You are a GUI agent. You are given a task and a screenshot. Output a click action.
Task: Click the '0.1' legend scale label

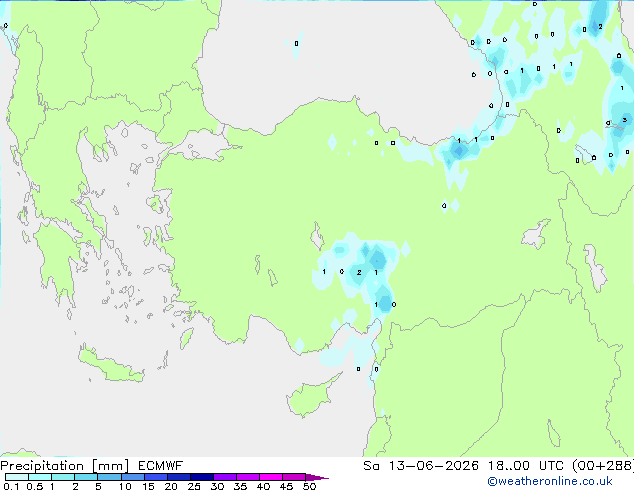click(11, 486)
